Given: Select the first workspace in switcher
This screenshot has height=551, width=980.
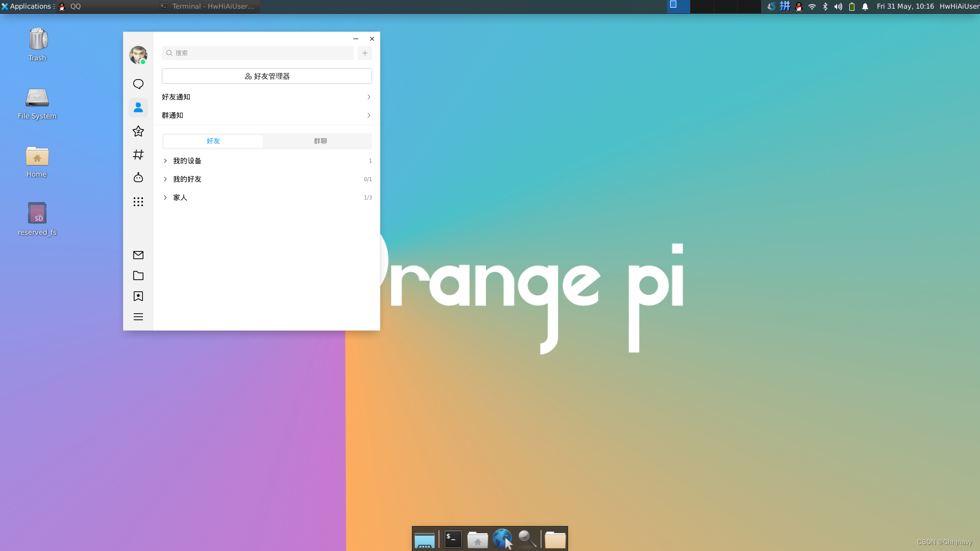Looking at the screenshot, I should click(678, 6).
